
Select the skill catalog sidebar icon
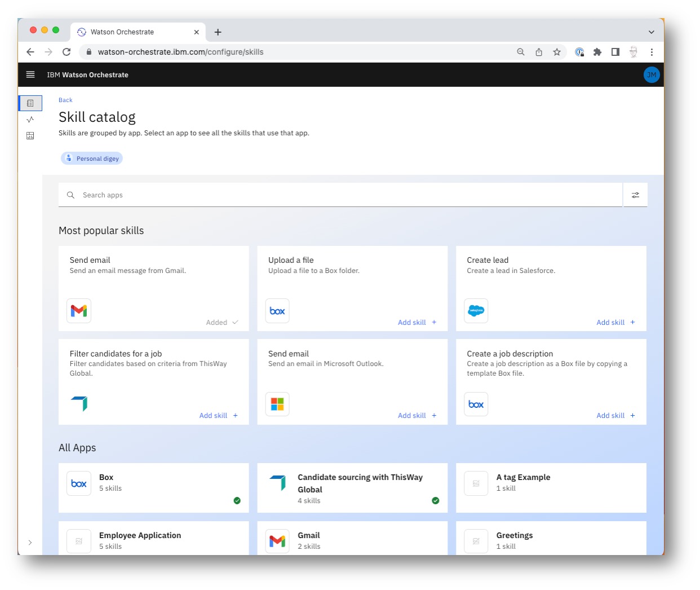point(30,103)
